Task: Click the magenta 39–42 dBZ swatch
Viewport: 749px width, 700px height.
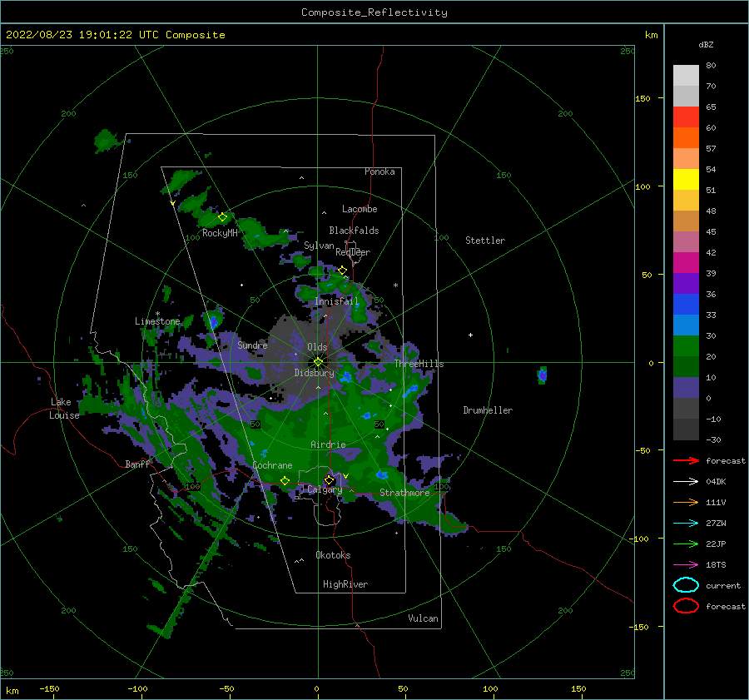Action: [x=686, y=263]
